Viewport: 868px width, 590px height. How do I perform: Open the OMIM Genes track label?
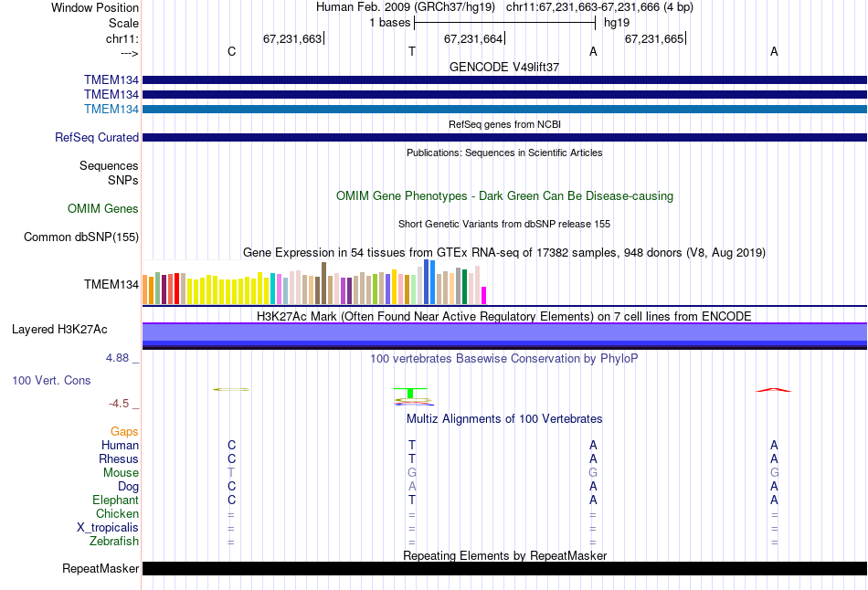pos(103,208)
